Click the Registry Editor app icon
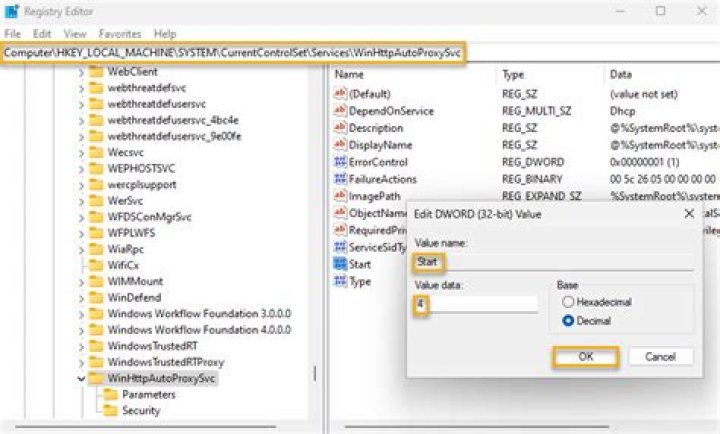This screenshot has width=720, height=434. (x=11, y=11)
